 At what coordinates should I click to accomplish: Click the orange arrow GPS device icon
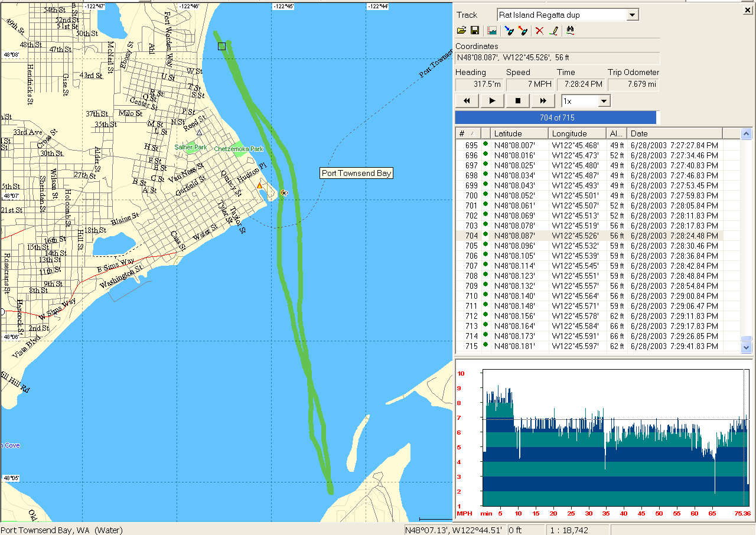[523, 31]
